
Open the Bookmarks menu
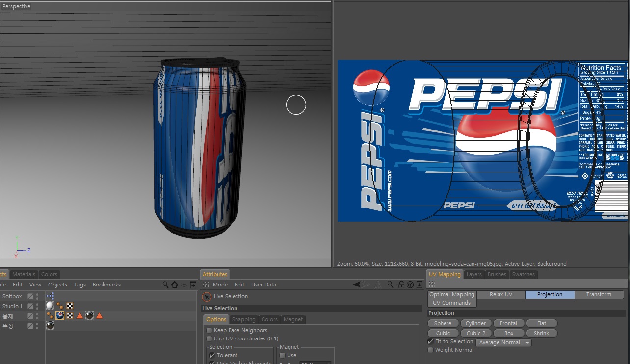point(106,285)
